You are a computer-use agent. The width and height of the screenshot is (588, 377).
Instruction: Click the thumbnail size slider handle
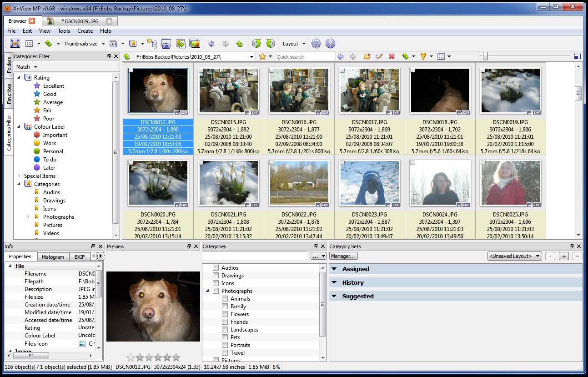485,56
